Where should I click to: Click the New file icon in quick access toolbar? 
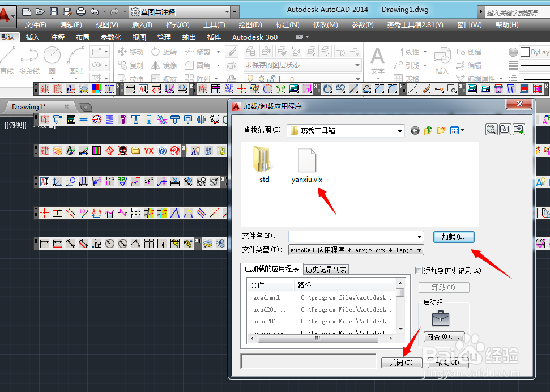[x=27, y=12]
